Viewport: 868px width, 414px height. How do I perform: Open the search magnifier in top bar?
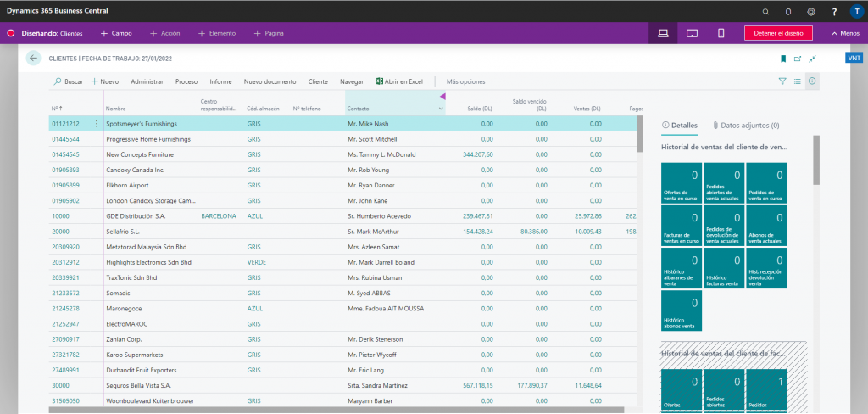(x=765, y=11)
